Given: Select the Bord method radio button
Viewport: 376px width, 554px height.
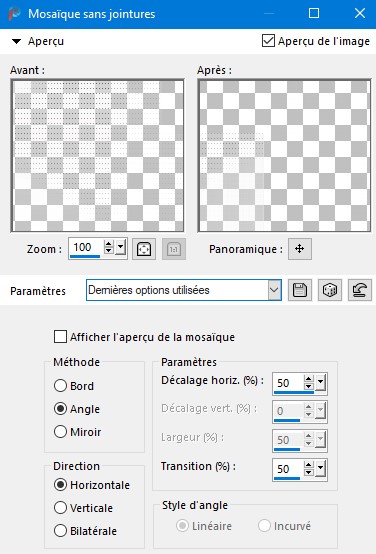Looking at the screenshot, I should coord(60,385).
